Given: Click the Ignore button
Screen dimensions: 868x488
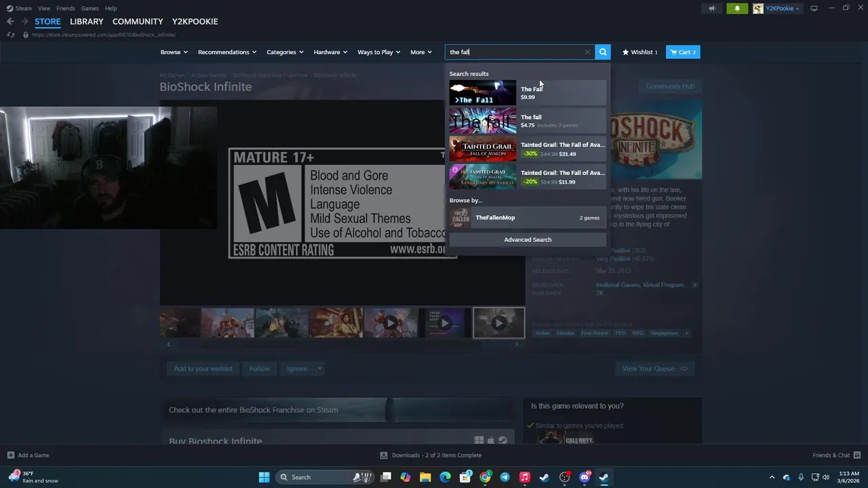Looking at the screenshot, I should click(x=297, y=369).
